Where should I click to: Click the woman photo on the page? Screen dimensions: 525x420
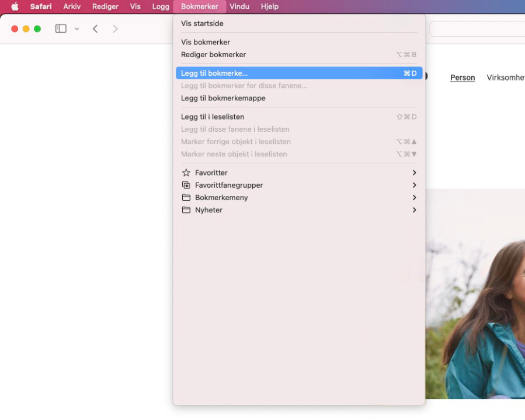[475, 294]
